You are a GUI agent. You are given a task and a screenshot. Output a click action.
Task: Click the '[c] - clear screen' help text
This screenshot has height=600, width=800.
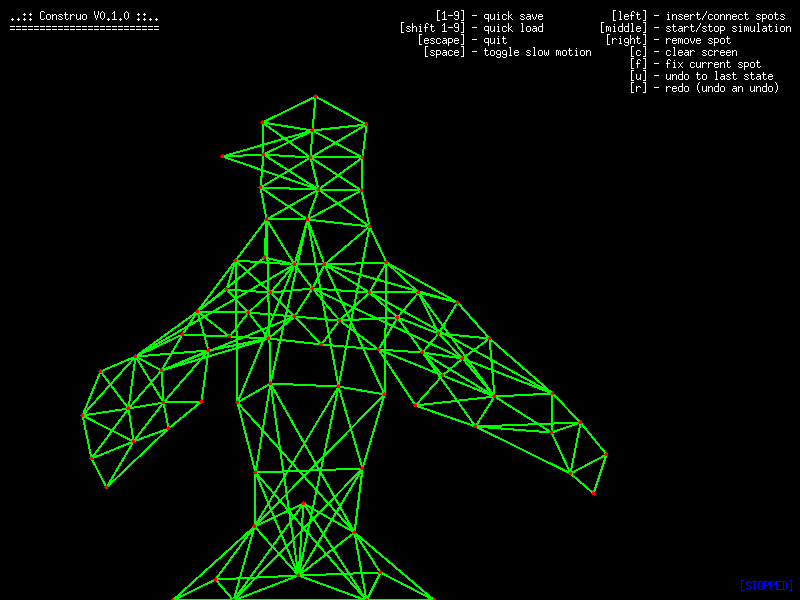[683, 53]
